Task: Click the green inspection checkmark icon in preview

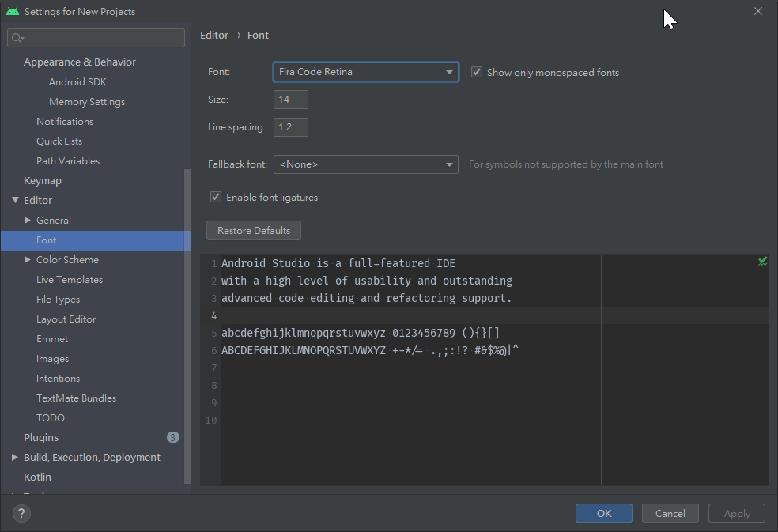Action: 763,261
